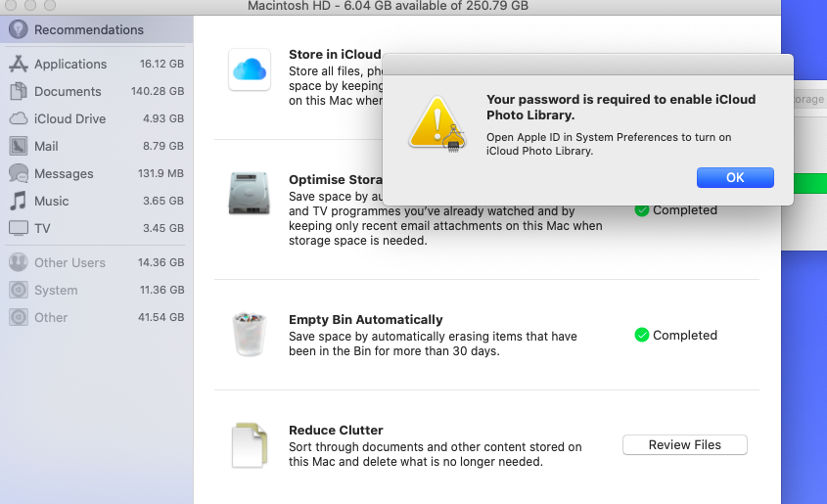
Task: Select Music in the sidebar
Action: pyautogui.click(x=97, y=201)
